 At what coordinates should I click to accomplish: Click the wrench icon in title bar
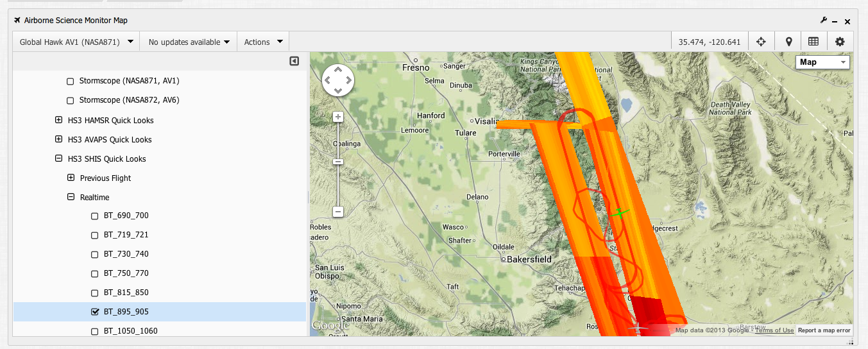pyautogui.click(x=824, y=21)
